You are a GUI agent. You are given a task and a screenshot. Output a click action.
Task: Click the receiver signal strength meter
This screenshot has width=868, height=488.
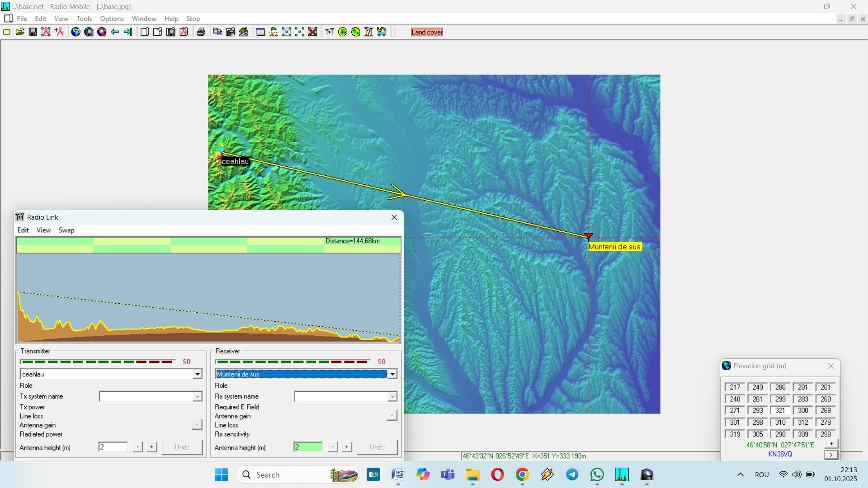coord(292,361)
